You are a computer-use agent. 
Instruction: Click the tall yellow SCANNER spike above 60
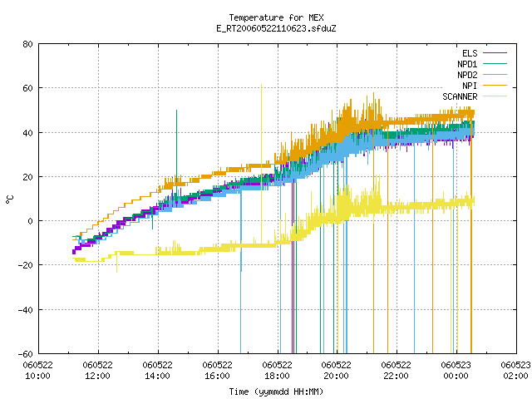point(261,163)
